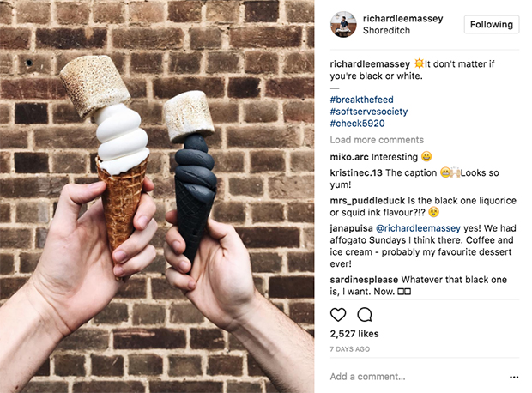Open the #check5920 hashtag

[357, 124]
